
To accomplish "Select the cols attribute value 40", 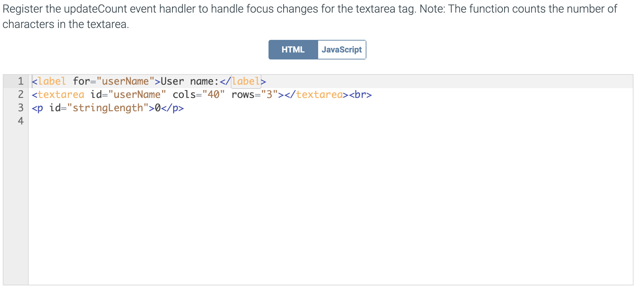I will [x=213, y=94].
